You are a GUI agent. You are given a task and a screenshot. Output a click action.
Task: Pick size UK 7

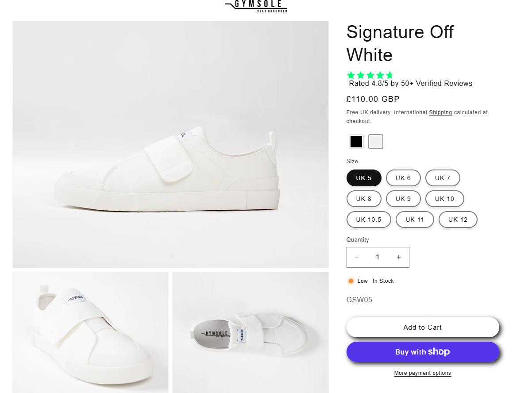click(443, 178)
